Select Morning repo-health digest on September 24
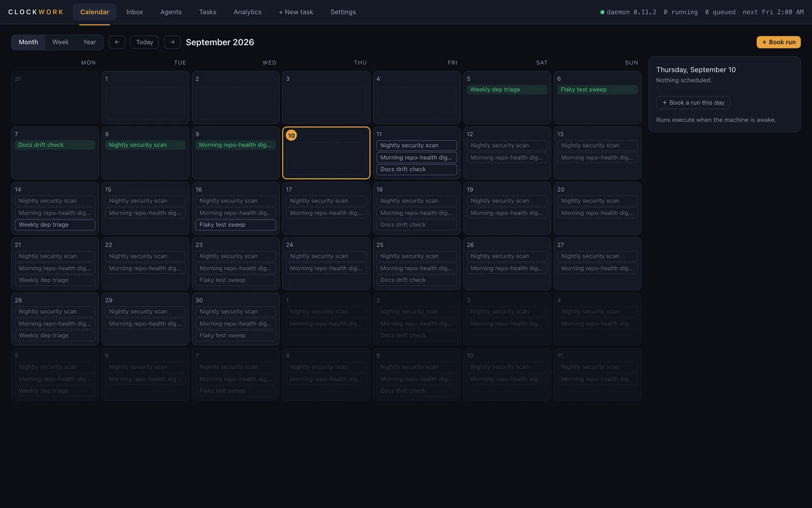The width and height of the screenshot is (812, 508). point(326,268)
